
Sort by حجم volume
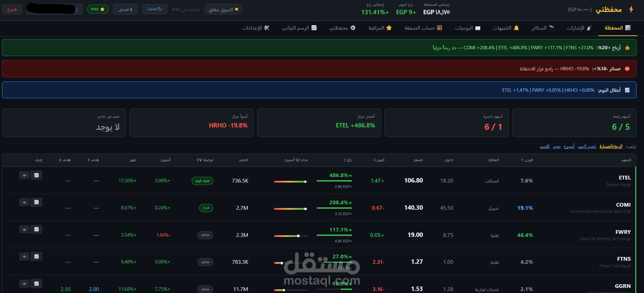[x=557, y=146]
